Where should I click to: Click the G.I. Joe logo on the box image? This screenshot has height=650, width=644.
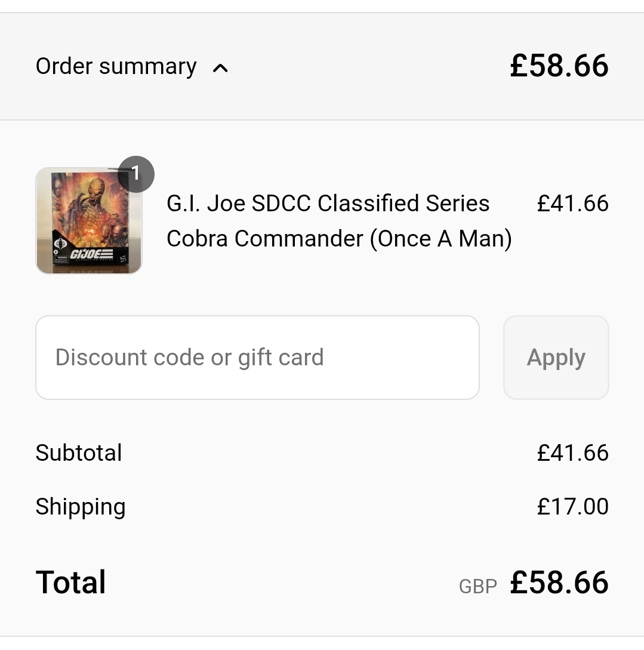click(x=92, y=255)
